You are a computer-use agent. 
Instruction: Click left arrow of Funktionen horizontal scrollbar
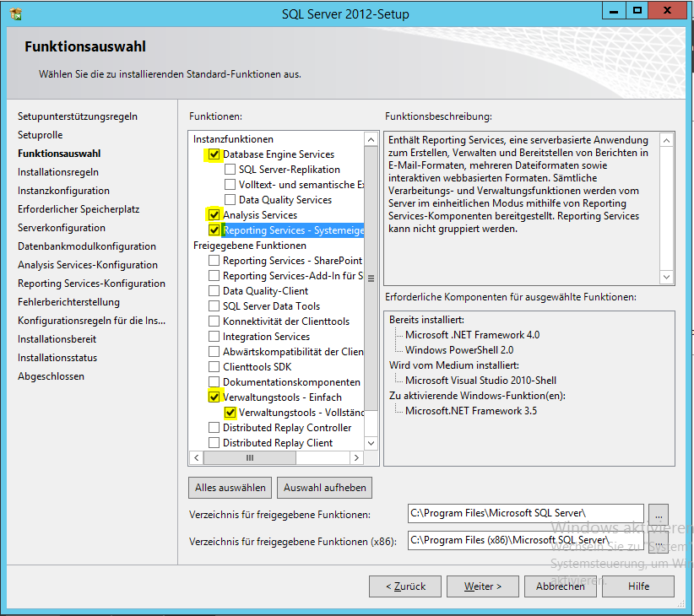[197, 457]
